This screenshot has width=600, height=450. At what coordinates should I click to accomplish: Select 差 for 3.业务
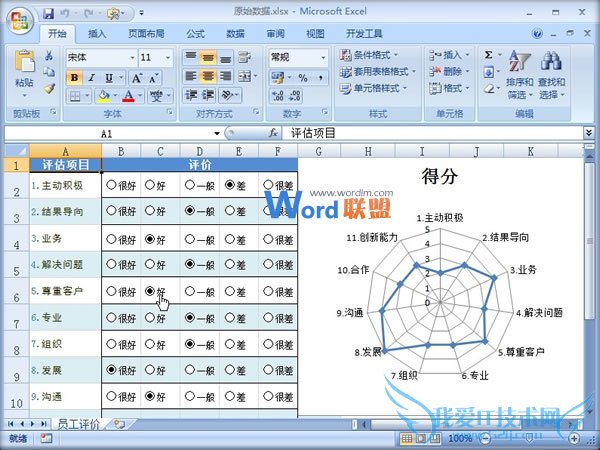click(230, 239)
